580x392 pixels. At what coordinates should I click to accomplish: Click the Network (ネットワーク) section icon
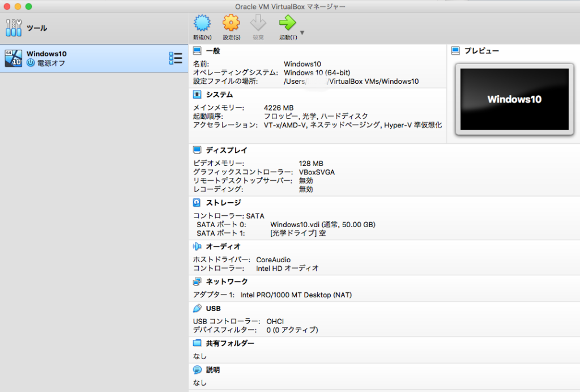(x=197, y=282)
